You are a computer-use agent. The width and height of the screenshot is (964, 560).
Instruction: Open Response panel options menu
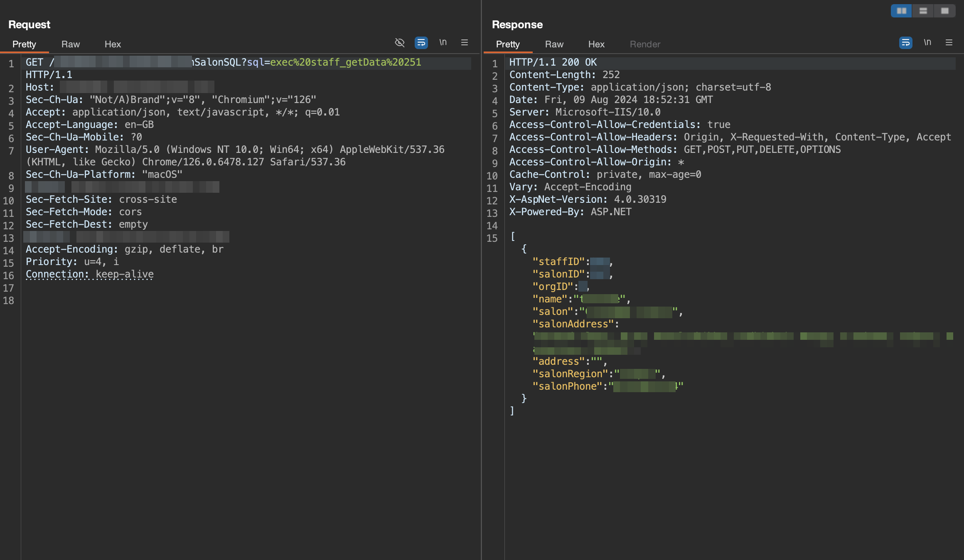949,42
